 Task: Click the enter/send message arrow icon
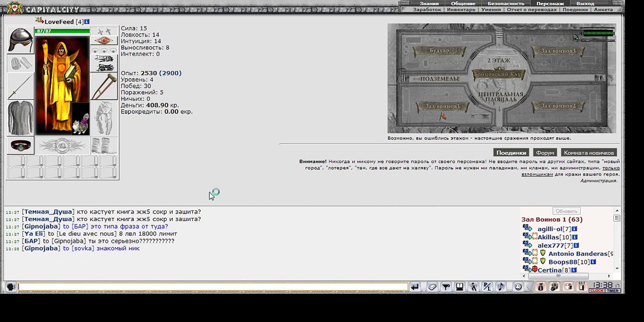pyautogui.click(x=415, y=287)
